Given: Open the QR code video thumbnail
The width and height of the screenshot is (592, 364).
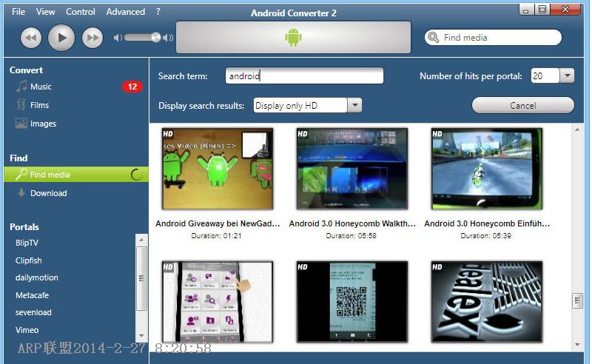Looking at the screenshot, I should tap(352, 302).
